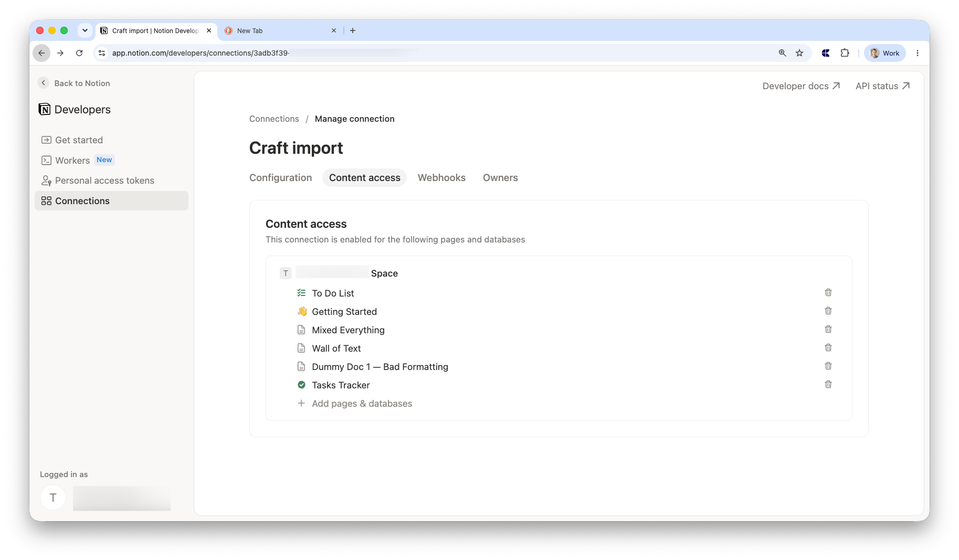Select Connections in the sidebar

111,201
